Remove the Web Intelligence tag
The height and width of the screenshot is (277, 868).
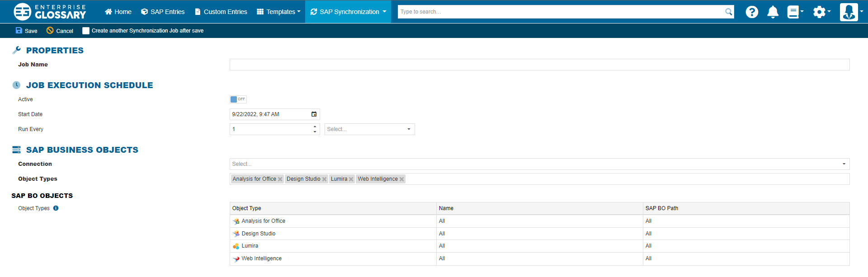[401, 179]
